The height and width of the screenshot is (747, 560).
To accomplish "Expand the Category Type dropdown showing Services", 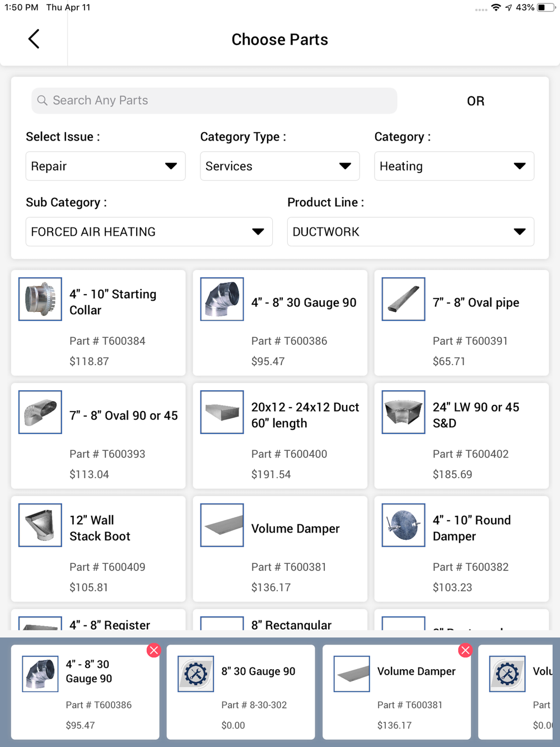I will pyautogui.click(x=280, y=166).
